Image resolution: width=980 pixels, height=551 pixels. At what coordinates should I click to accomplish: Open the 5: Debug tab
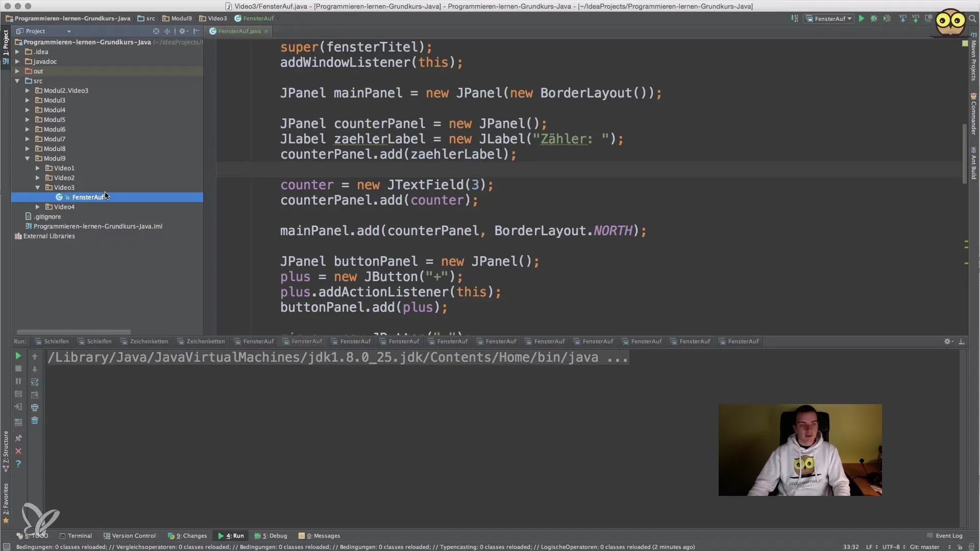tap(271, 536)
